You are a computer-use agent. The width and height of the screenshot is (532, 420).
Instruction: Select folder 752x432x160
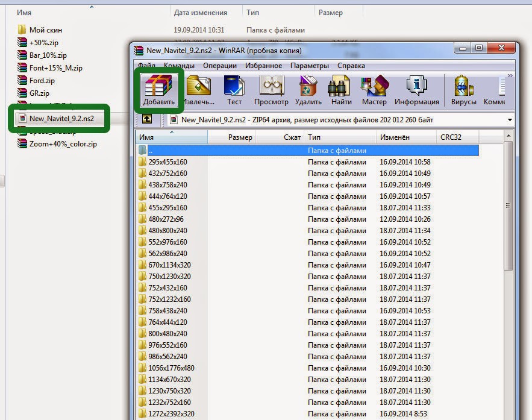click(167, 288)
